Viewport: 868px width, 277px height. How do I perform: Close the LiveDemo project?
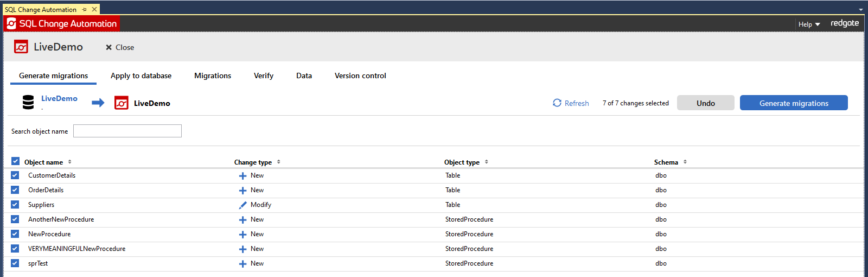120,48
